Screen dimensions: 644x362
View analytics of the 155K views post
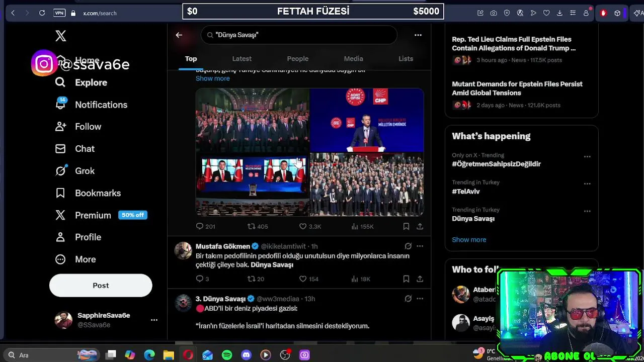point(362,227)
